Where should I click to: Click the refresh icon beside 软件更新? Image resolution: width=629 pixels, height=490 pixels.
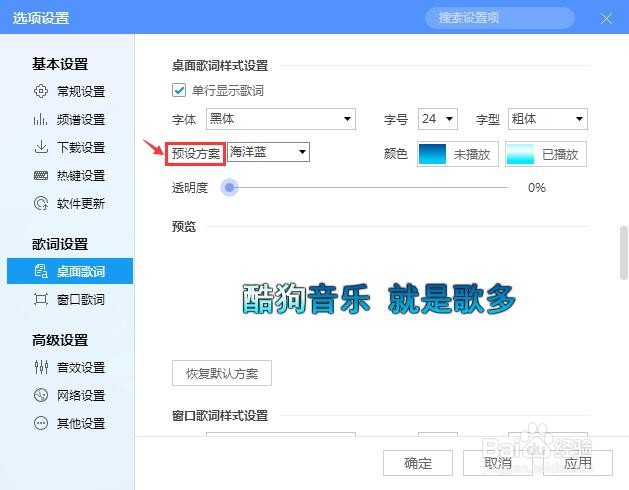(41, 203)
